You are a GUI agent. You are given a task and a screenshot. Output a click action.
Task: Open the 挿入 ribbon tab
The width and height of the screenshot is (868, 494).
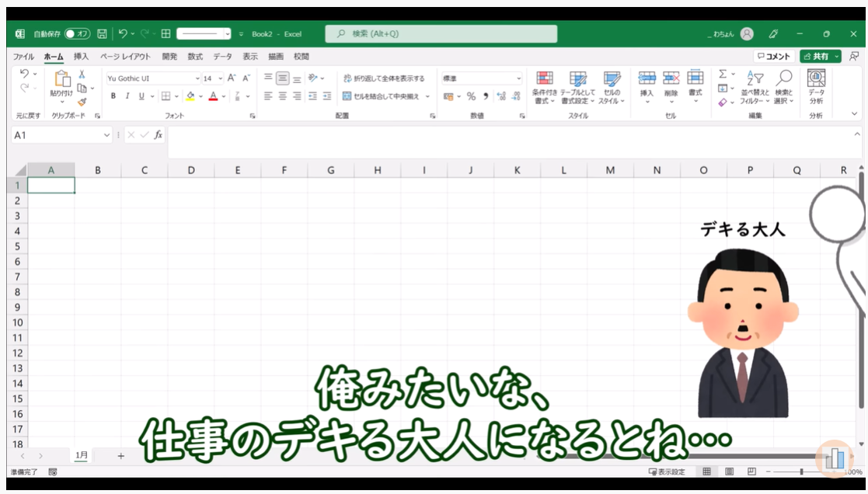pyautogui.click(x=81, y=57)
